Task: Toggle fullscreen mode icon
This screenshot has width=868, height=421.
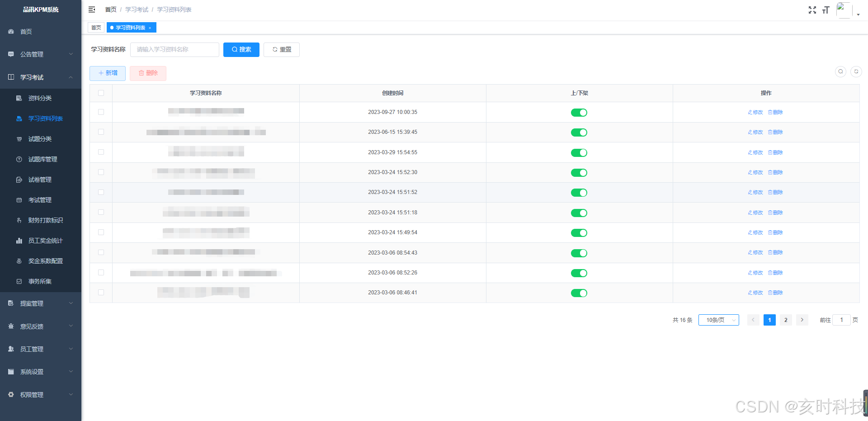Action: (812, 10)
